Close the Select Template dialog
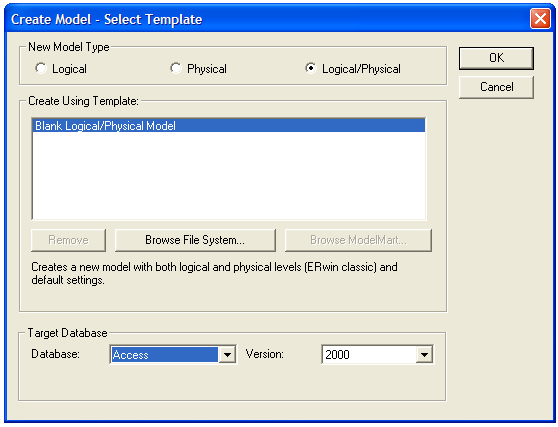This screenshot has width=558, height=427. click(540, 19)
